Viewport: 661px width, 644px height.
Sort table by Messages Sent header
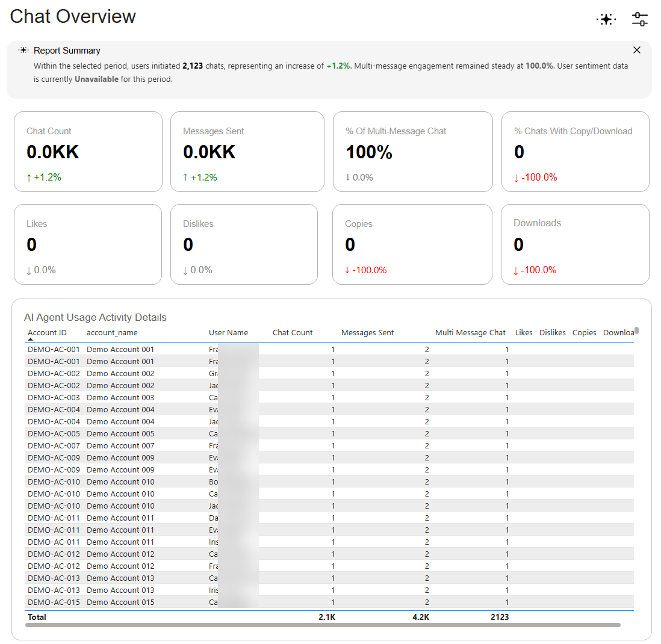[x=367, y=333]
